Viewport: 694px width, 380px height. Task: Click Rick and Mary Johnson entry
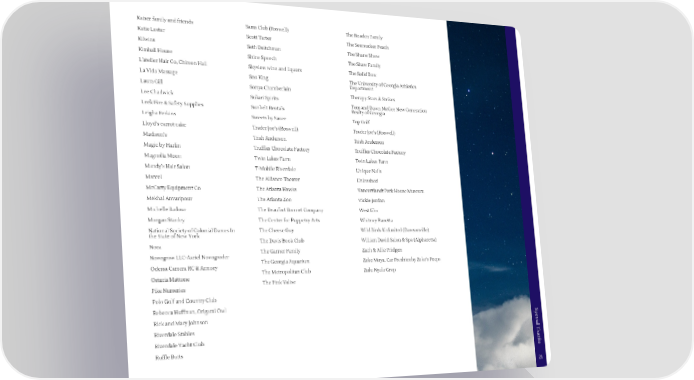click(x=181, y=323)
